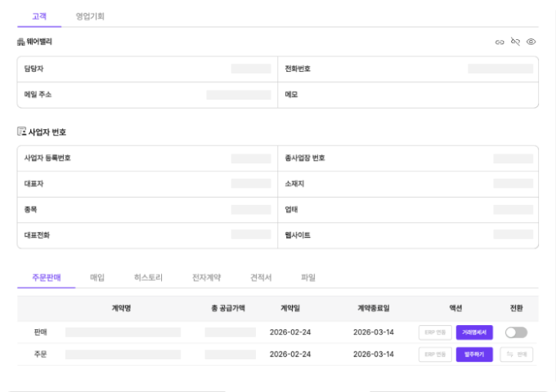The height and width of the screenshot is (392, 556).
Task: Click the link icon beside 웨어밸리
Action: coord(500,42)
